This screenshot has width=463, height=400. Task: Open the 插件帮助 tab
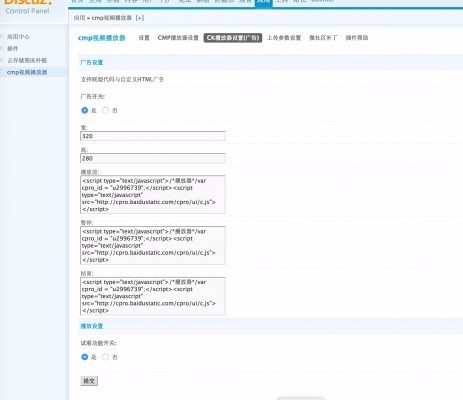pyautogui.click(x=357, y=38)
